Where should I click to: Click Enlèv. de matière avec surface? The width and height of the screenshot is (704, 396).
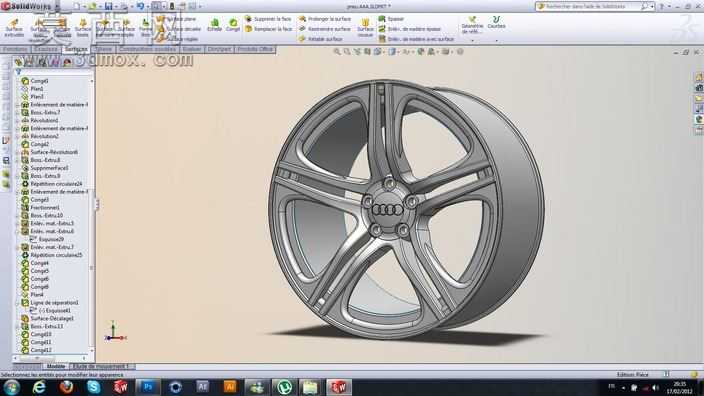pos(416,39)
